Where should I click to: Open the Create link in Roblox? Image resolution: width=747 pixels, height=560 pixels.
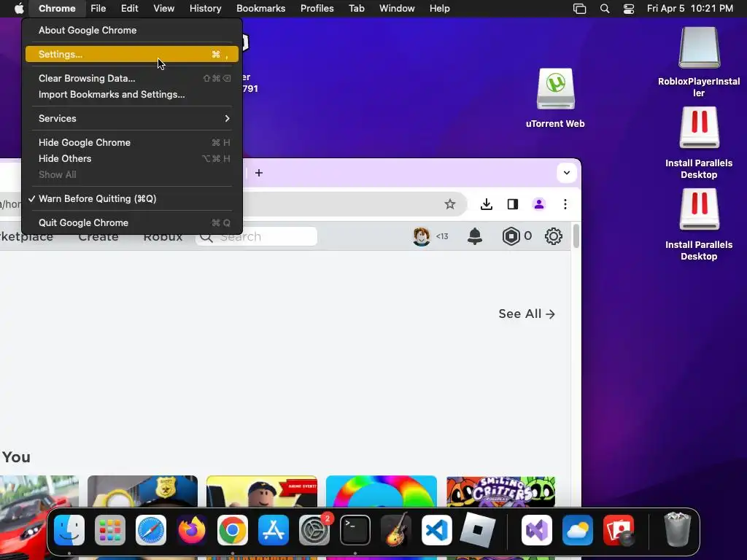point(98,237)
